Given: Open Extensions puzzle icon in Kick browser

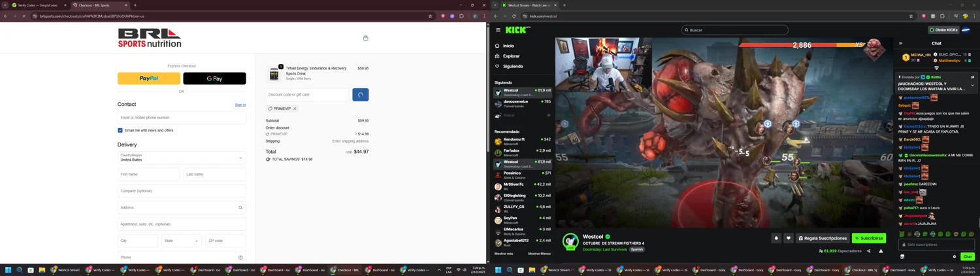Looking at the screenshot, I should coord(941,16).
